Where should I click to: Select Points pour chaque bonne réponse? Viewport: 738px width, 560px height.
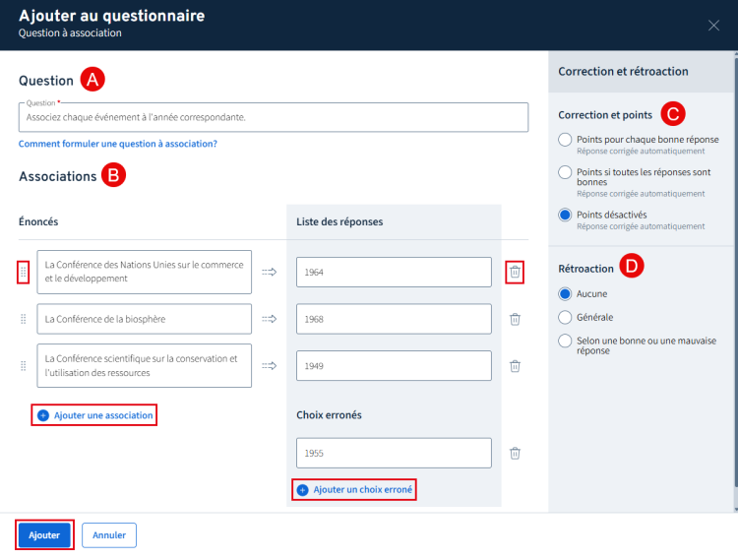coord(565,140)
